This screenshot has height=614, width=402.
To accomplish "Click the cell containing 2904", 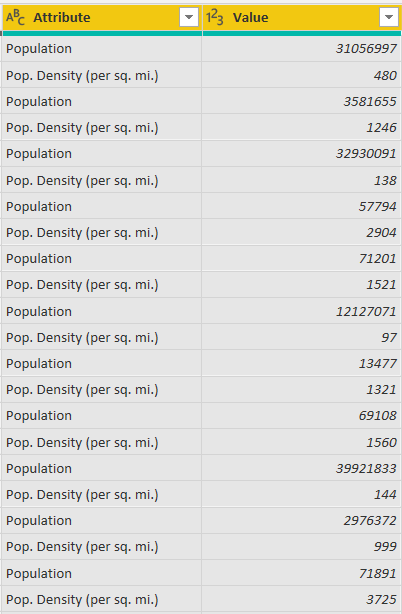I will point(302,233).
